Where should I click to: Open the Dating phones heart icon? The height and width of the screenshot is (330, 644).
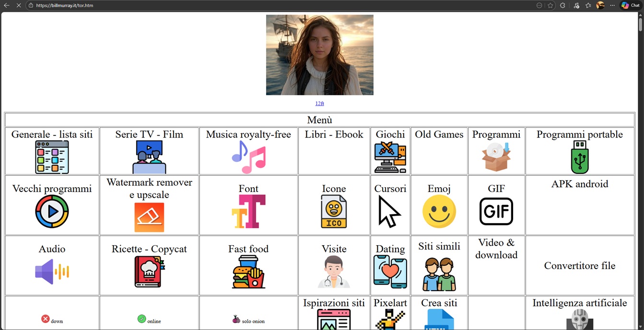coord(390,272)
